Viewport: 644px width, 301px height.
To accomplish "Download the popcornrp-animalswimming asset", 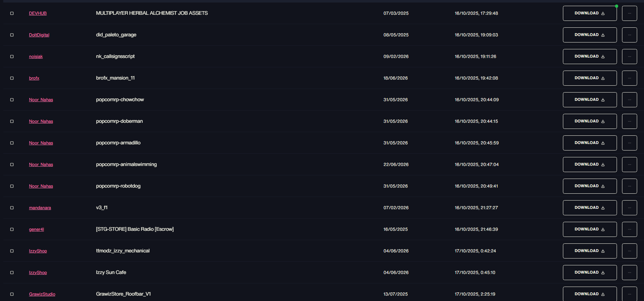I will 590,165.
